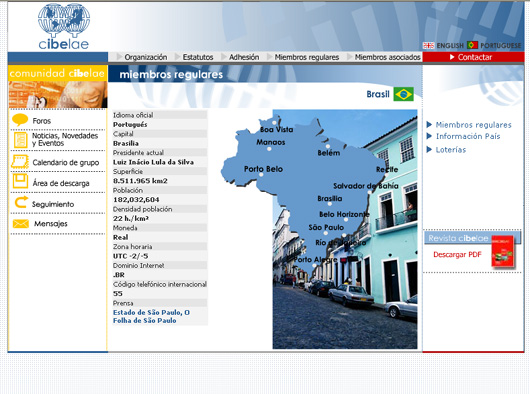This screenshot has height=394, width=530.
Task: Switch language via the English flag icon
Action: [428, 45]
